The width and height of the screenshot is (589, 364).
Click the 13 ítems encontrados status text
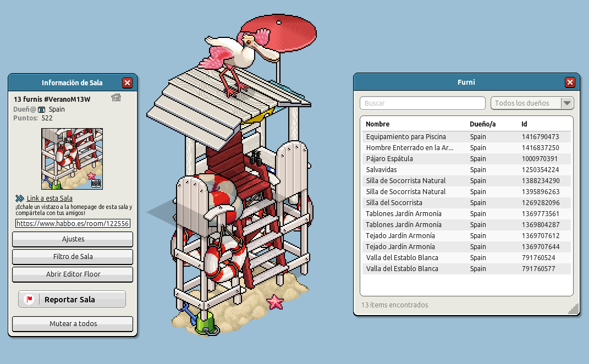394,305
